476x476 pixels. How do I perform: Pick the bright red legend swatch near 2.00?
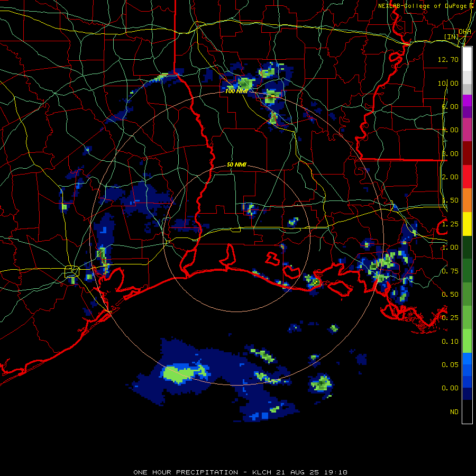pyautogui.click(x=467, y=177)
